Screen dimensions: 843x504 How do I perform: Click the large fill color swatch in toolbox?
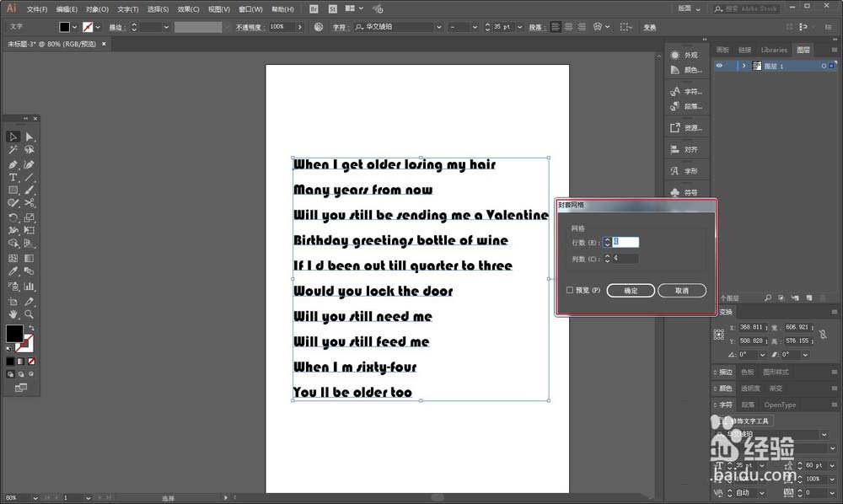pos(14,334)
